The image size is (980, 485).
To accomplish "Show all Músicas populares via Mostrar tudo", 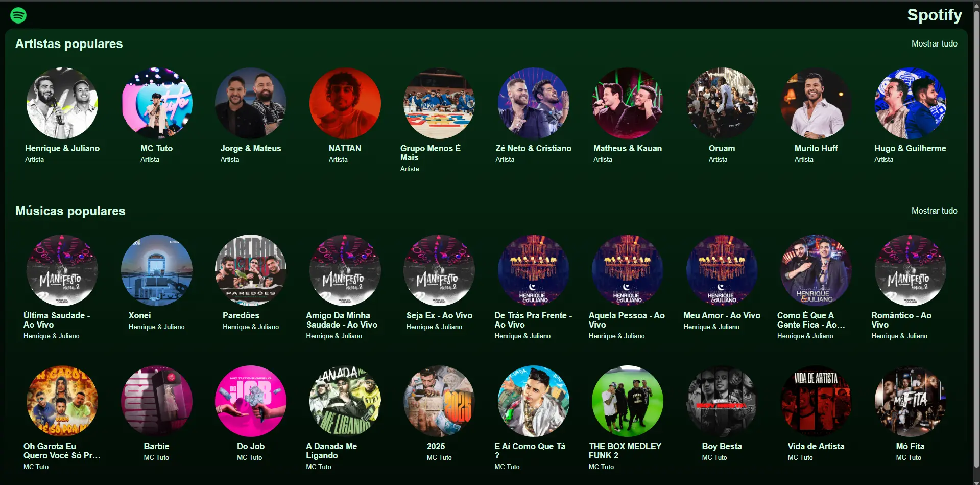I will (x=934, y=211).
